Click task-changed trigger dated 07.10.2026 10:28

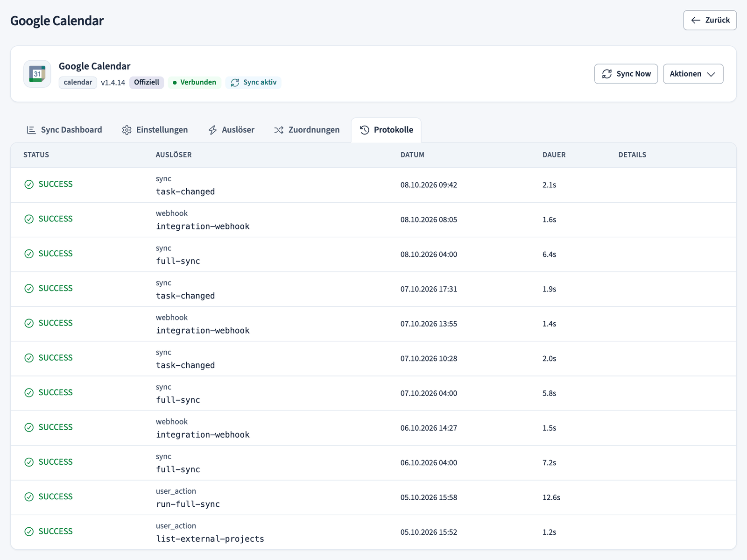tap(185, 365)
